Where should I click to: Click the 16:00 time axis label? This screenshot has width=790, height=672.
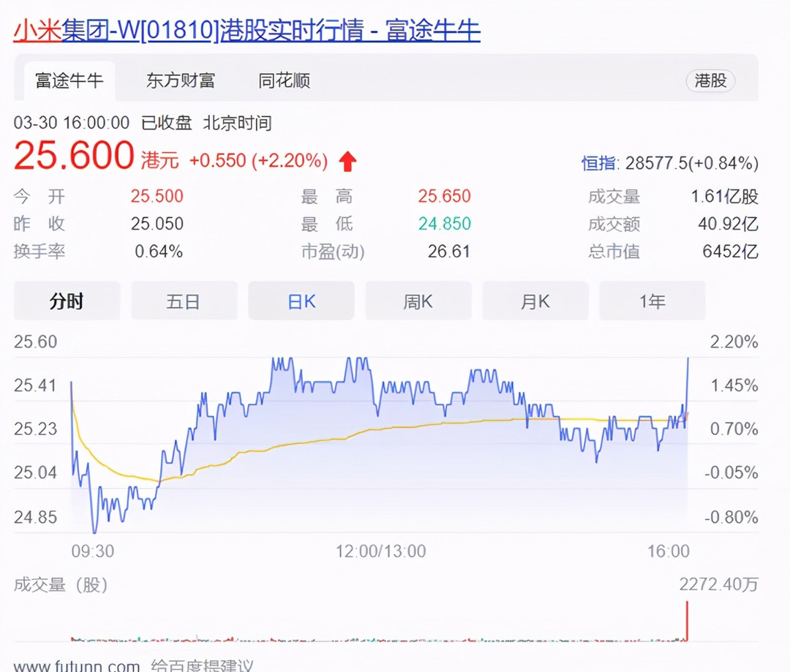[x=669, y=551]
